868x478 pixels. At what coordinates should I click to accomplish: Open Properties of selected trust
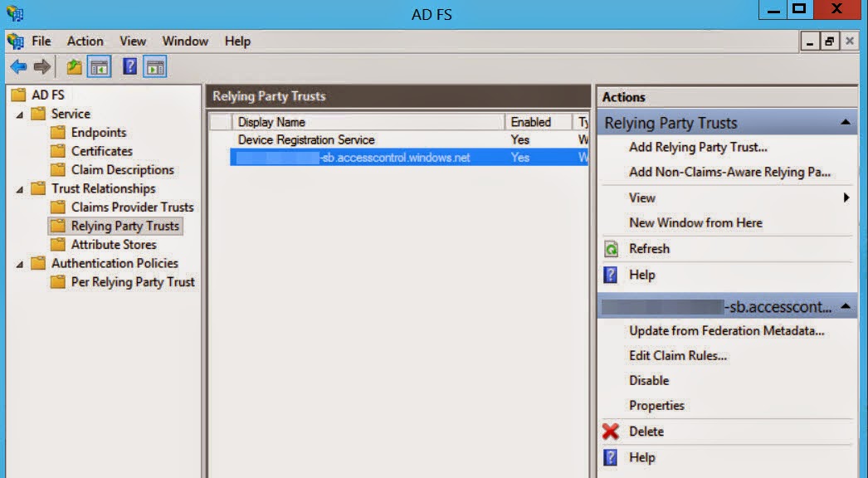[x=656, y=406]
